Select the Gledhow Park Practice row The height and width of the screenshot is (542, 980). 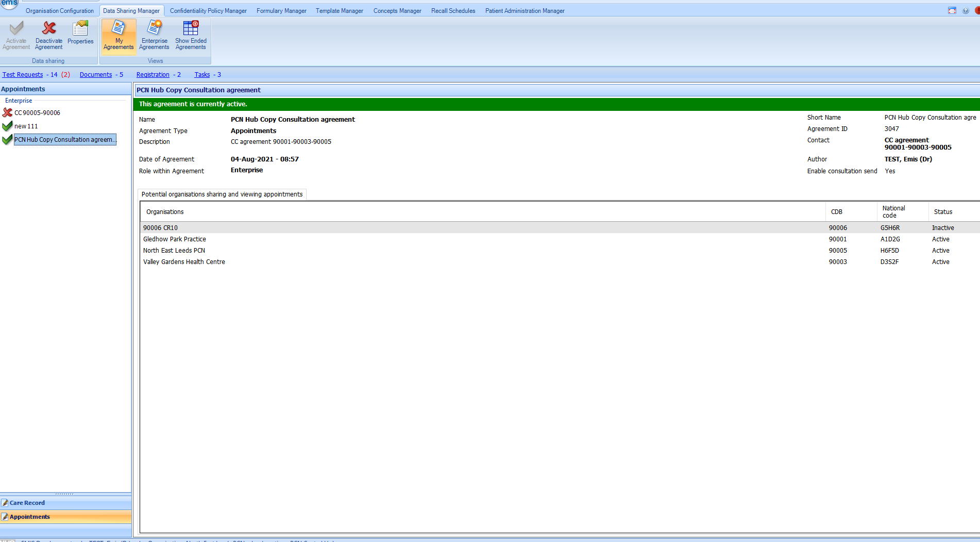coord(175,239)
